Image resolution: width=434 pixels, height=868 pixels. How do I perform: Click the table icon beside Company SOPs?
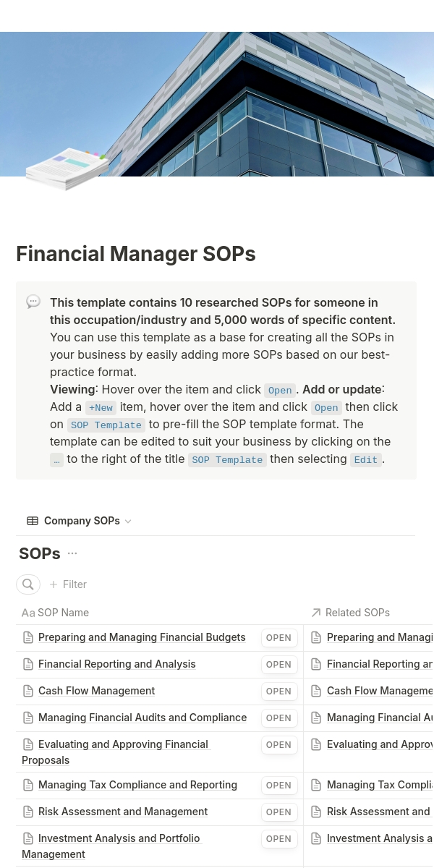pyautogui.click(x=33, y=521)
